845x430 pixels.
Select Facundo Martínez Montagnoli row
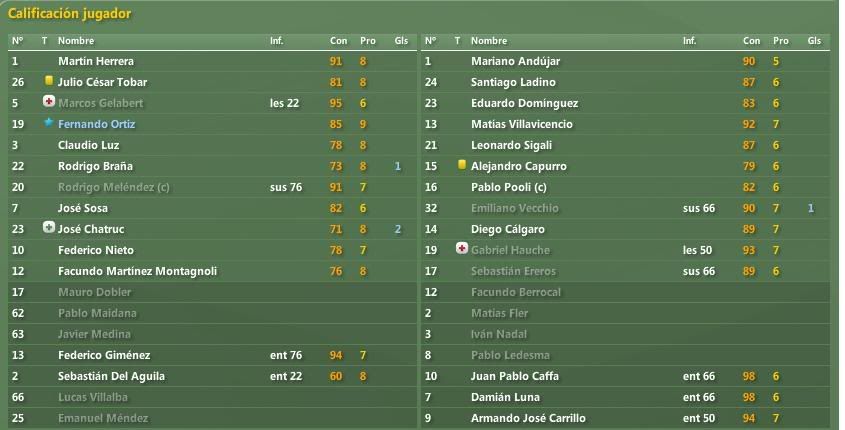212,271
